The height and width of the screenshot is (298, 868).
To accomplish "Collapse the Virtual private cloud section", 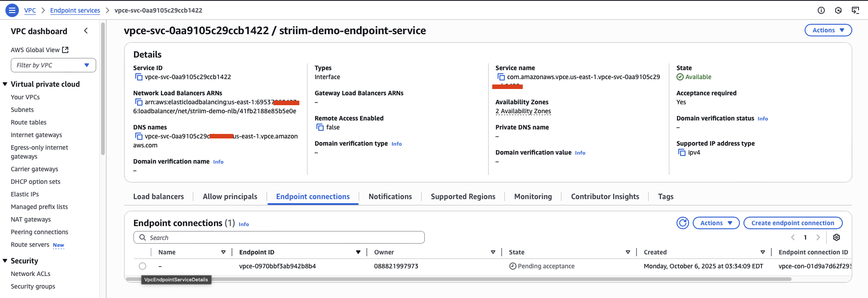I will pos(5,84).
